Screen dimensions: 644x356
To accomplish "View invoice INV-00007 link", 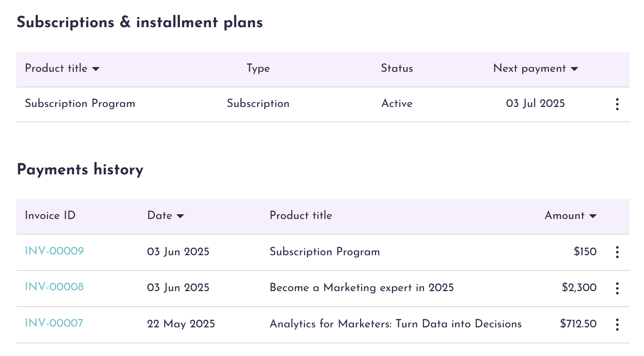I will (54, 323).
